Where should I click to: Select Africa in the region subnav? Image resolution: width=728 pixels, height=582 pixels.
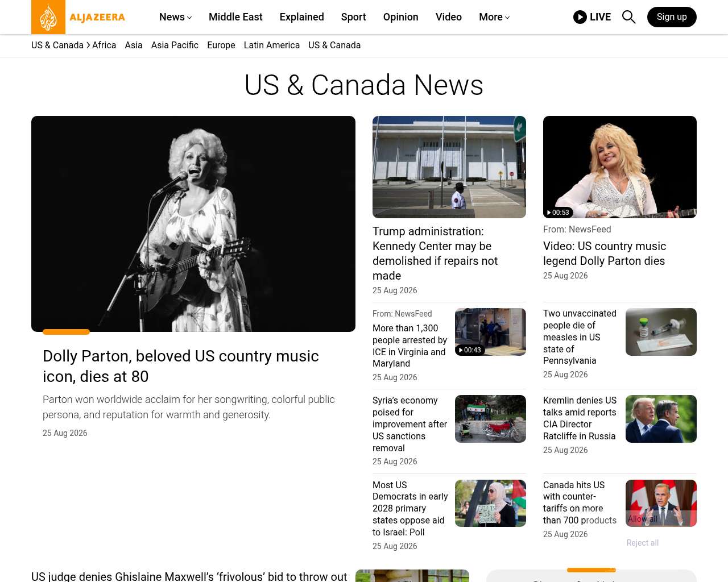coord(104,45)
